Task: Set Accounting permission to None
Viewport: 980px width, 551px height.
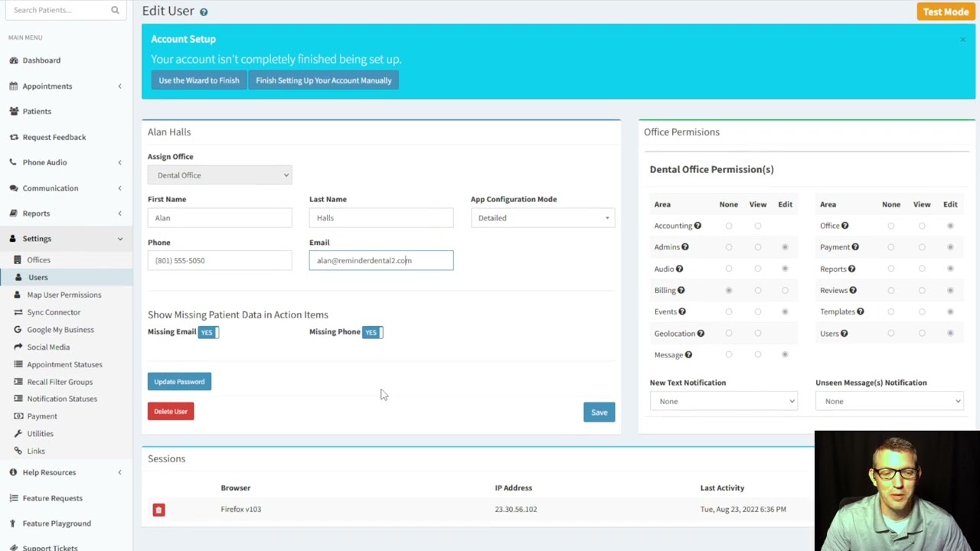Action: pyautogui.click(x=729, y=226)
